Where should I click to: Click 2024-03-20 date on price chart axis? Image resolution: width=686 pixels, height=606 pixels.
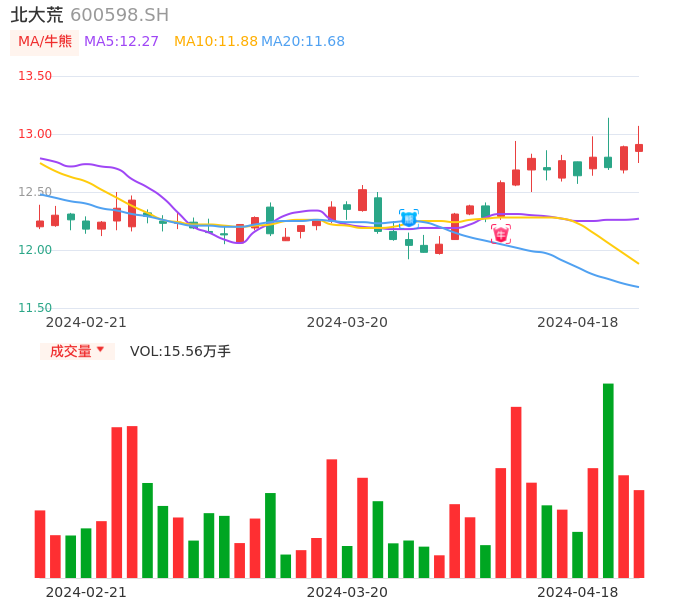coord(347,322)
